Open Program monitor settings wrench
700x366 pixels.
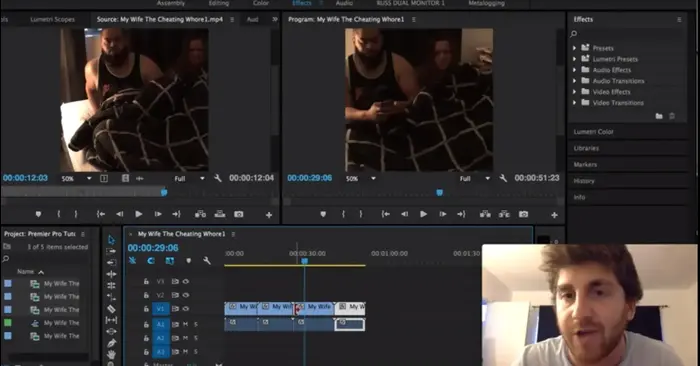point(503,178)
